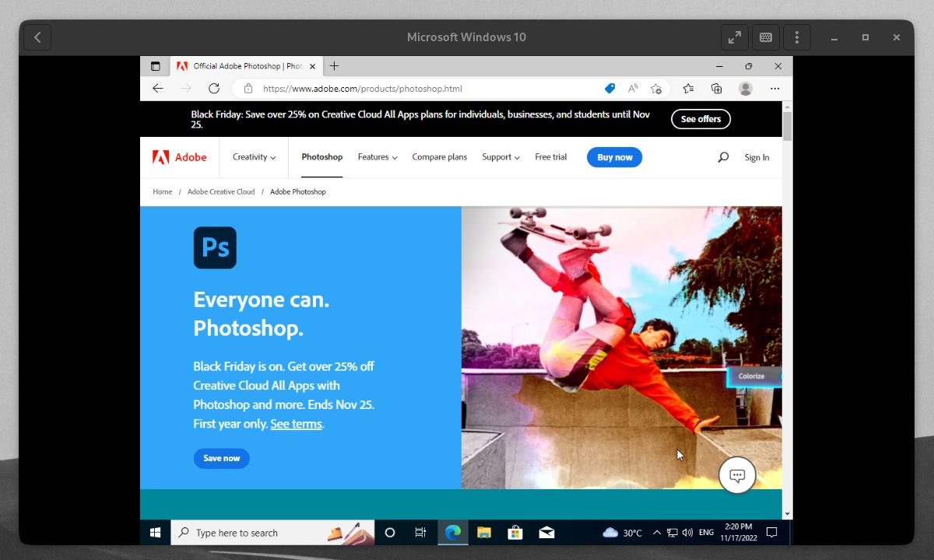Viewport: 934px width, 560px height.
Task: Expand the Features dropdown
Action: coord(377,157)
